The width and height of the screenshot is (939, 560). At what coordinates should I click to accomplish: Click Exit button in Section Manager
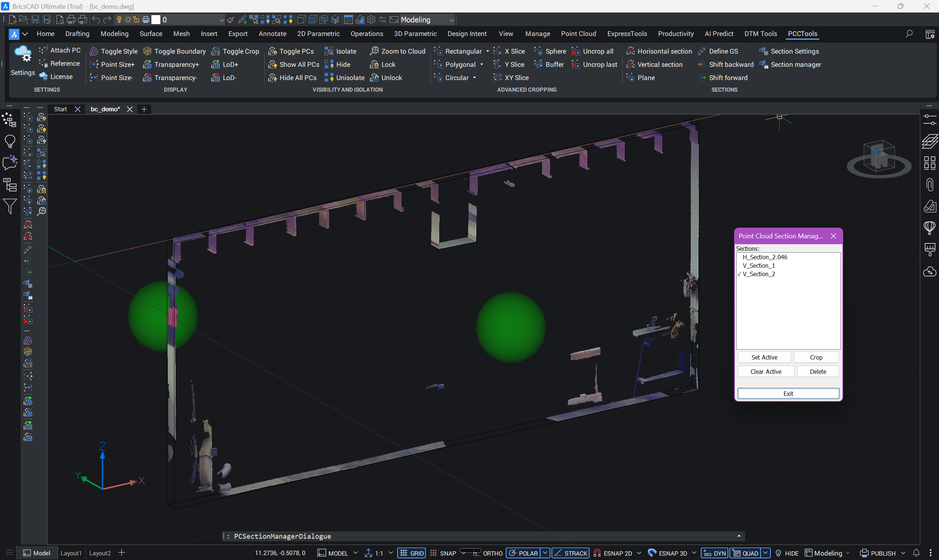click(x=788, y=393)
